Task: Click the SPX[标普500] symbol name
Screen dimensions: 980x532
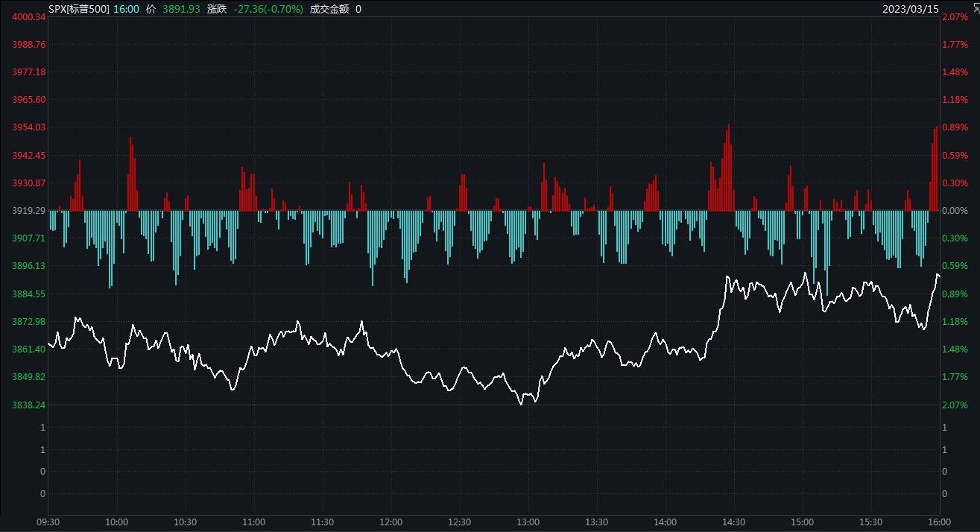Action: point(79,9)
